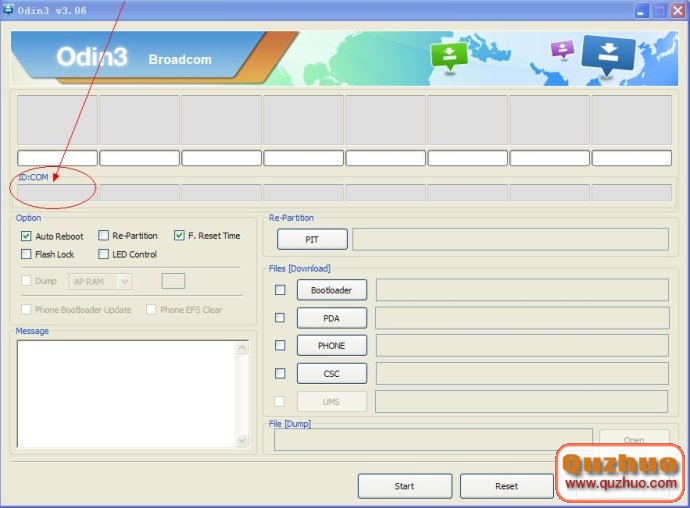
Task: Click the small purple transfer icon
Action: click(x=563, y=49)
